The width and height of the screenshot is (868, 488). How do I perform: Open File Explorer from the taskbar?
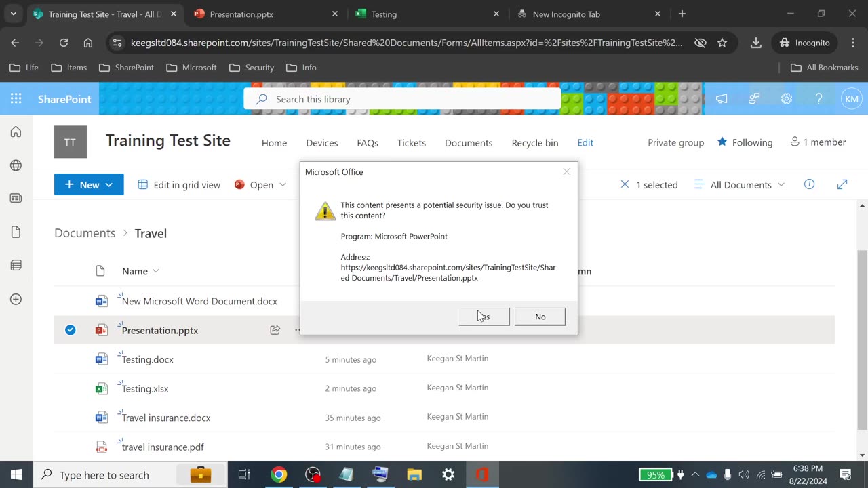[x=414, y=474]
